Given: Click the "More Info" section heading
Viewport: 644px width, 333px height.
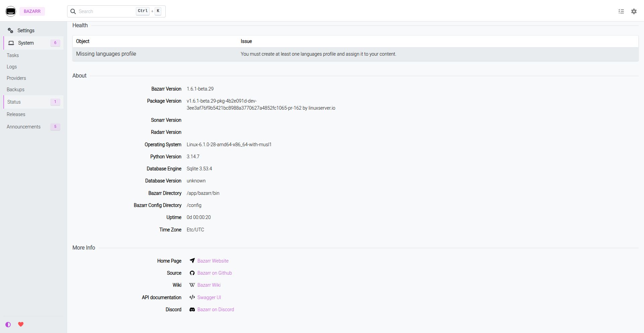Looking at the screenshot, I should point(84,248).
